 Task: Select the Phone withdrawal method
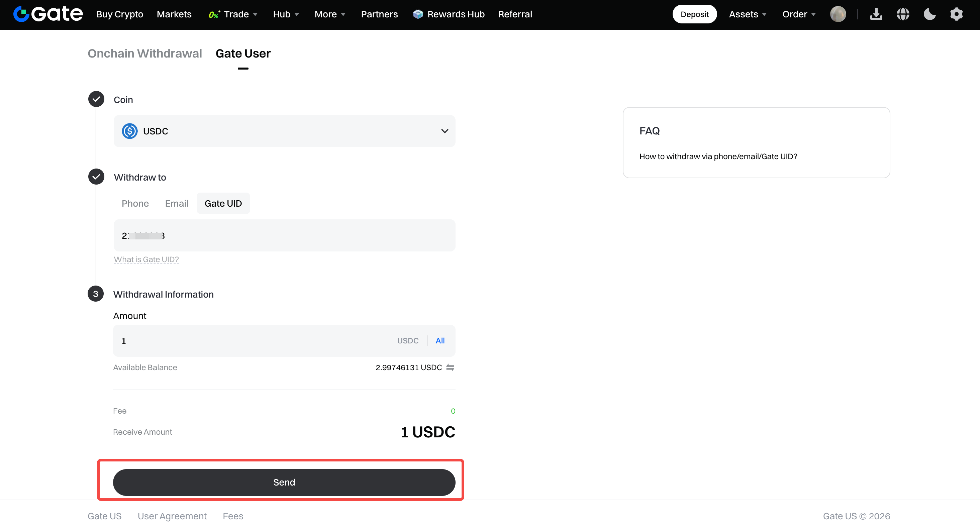(135, 204)
